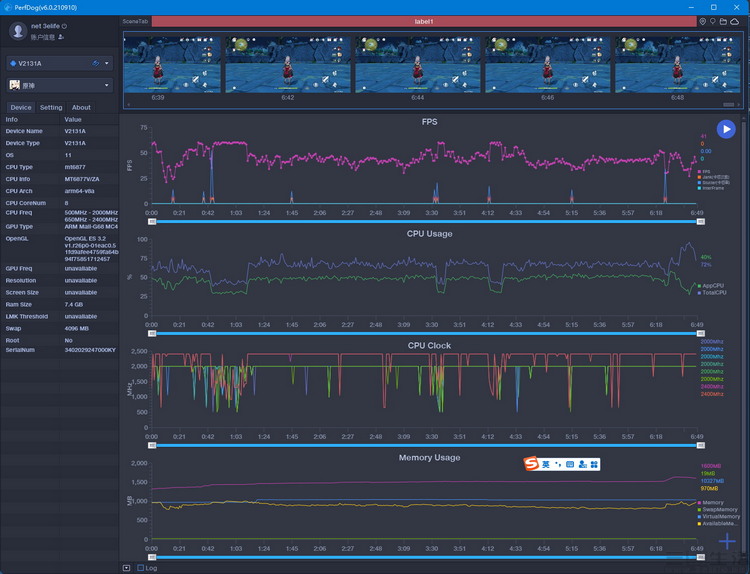Click the play icon in bottom status bar
Viewport: 750px width, 574px height.
click(x=126, y=568)
